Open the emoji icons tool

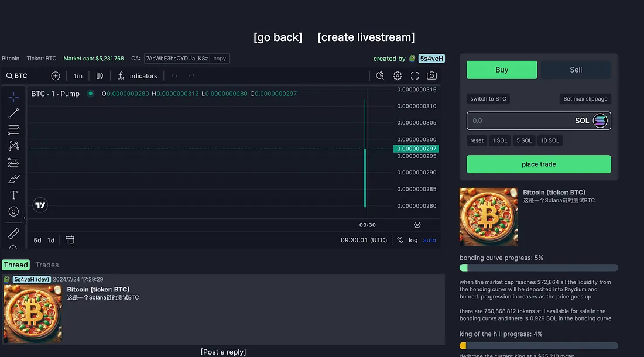click(x=13, y=211)
